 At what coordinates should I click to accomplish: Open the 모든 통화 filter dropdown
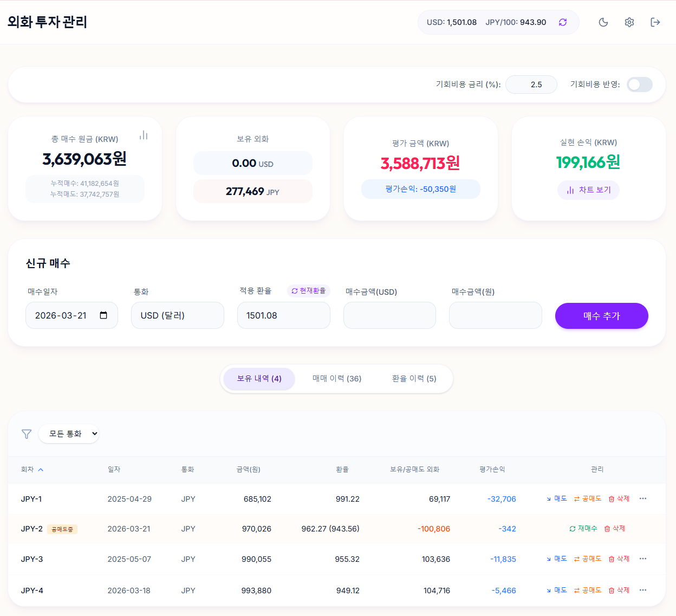click(x=69, y=433)
